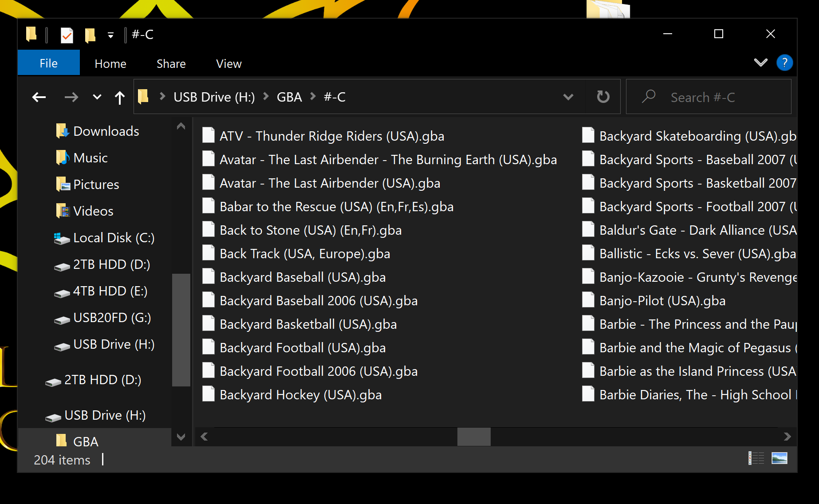This screenshot has height=504, width=819.
Task: Click the file list scroll right arrow
Action: click(787, 437)
